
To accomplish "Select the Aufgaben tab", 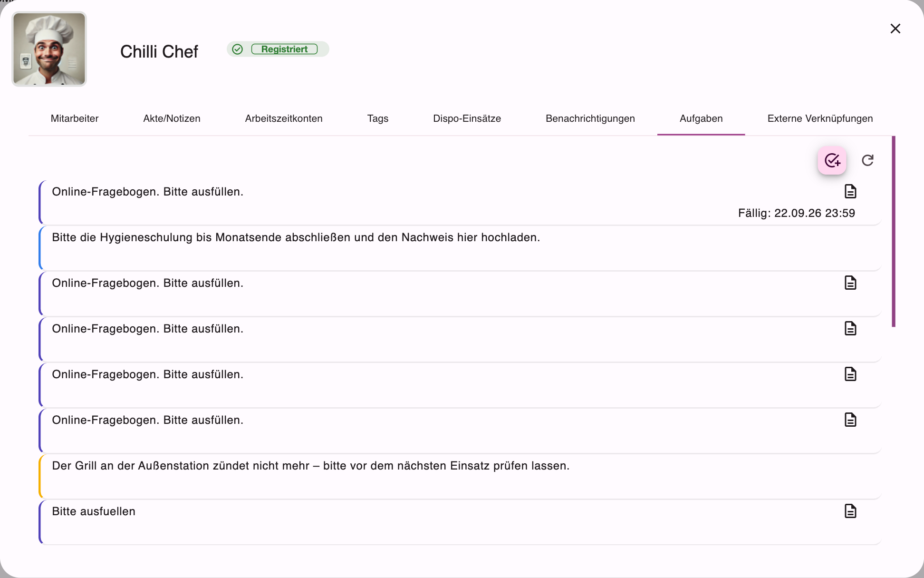I will [x=701, y=118].
